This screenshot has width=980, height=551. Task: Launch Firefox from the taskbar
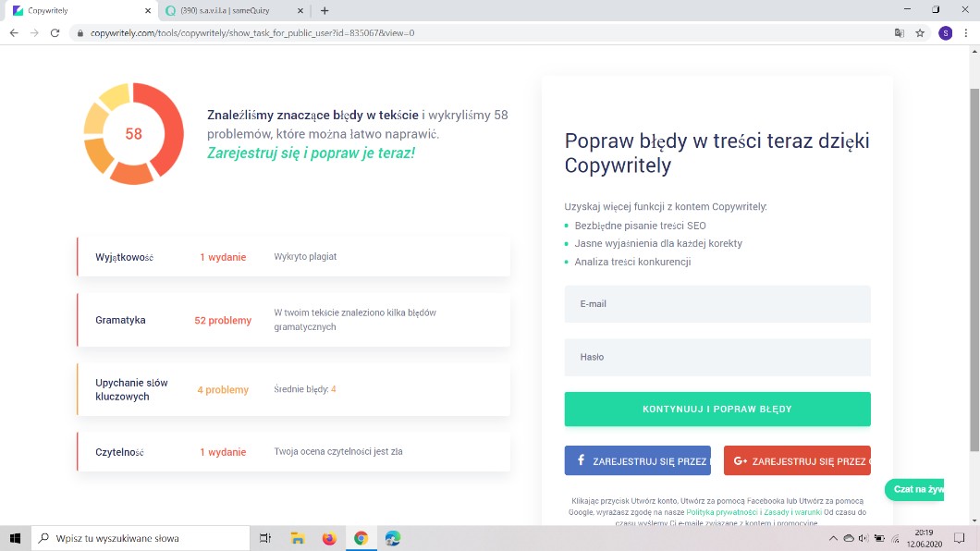328,538
